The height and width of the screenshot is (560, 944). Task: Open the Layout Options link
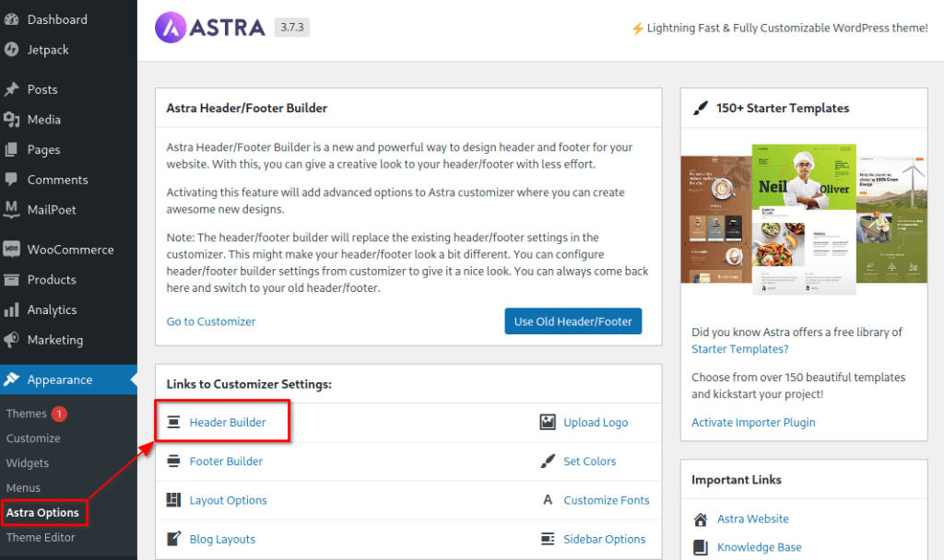coord(229,500)
